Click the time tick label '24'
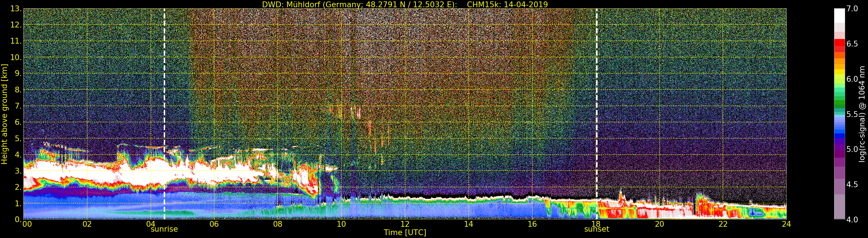 (x=786, y=224)
